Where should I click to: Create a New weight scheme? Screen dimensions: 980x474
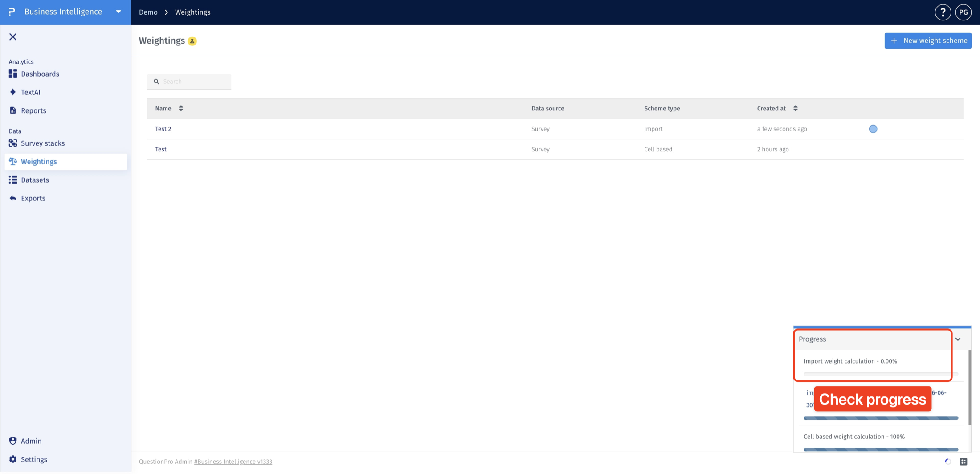pos(928,41)
